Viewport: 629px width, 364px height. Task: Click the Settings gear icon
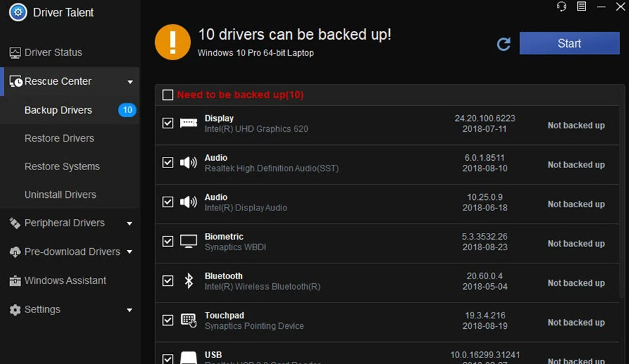[x=15, y=310]
